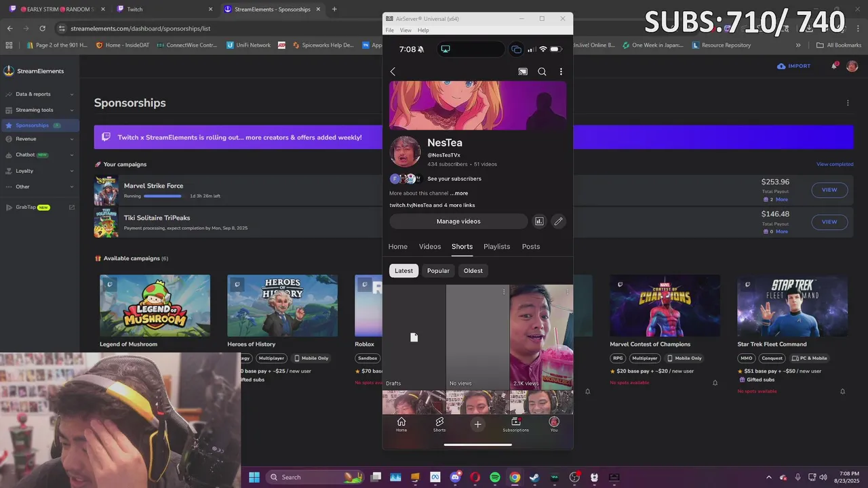Open the bookmarks overflow chevron in Chrome
868x488 pixels.
(x=798, y=45)
